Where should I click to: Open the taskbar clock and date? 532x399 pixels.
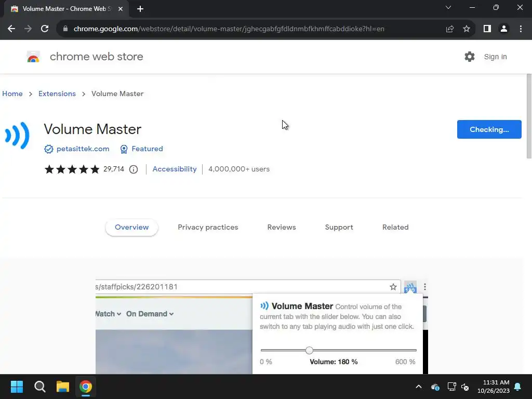coord(494,387)
